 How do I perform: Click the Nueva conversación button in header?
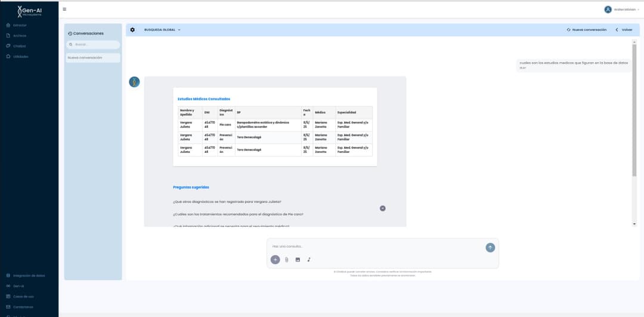(586, 30)
